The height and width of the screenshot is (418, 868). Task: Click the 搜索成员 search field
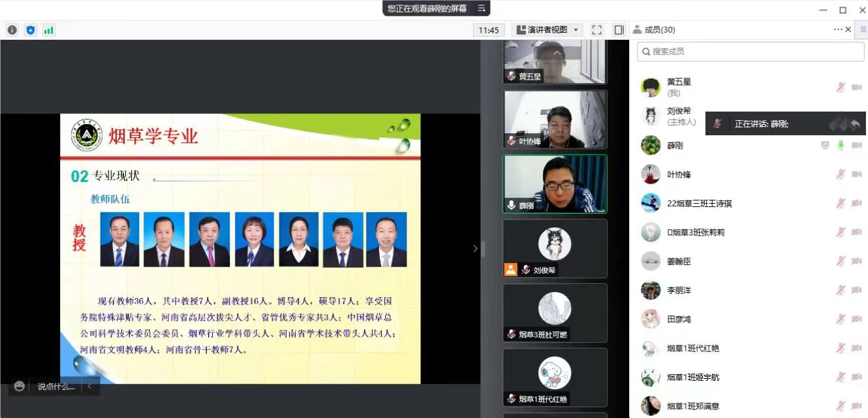(x=749, y=51)
